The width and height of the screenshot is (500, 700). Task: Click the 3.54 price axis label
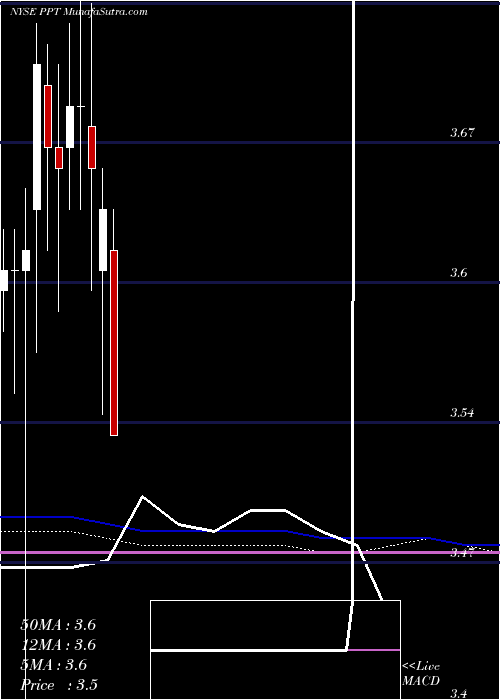tap(462, 412)
